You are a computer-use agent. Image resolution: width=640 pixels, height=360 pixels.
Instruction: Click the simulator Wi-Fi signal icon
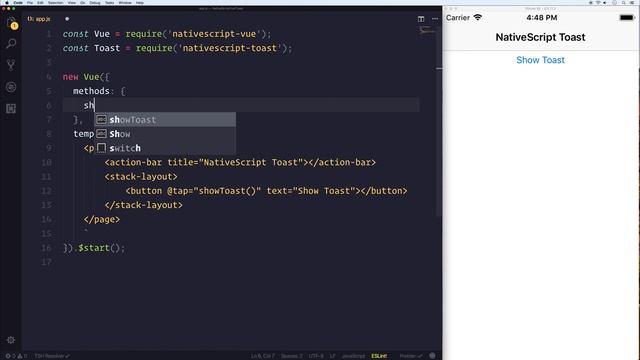[x=478, y=17]
